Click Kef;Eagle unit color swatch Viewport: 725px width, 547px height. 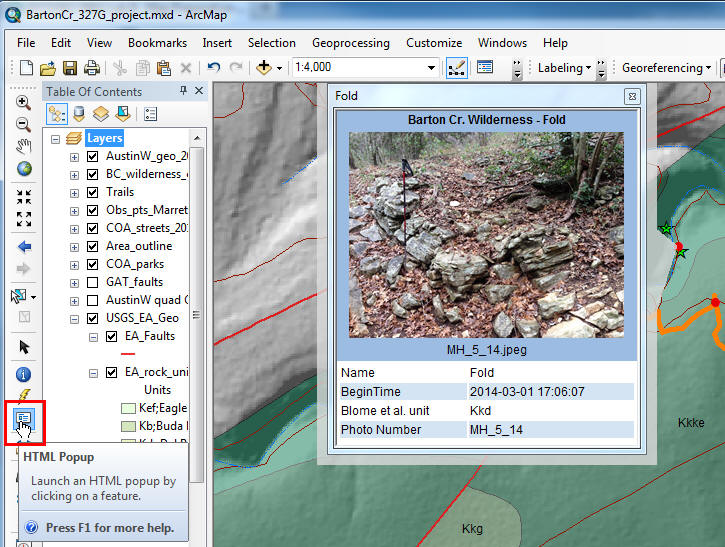click(x=128, y=408)
